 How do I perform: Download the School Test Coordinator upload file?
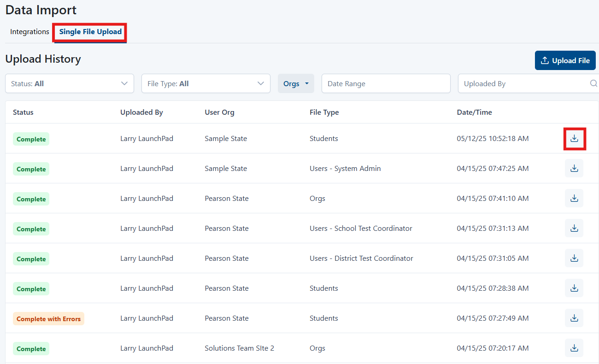(574, 229)
